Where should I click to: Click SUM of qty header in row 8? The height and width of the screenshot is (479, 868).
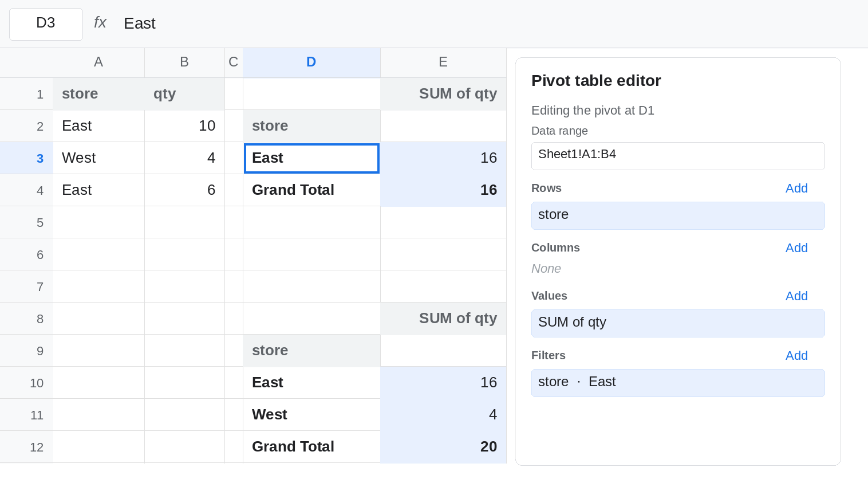point(443,319)
